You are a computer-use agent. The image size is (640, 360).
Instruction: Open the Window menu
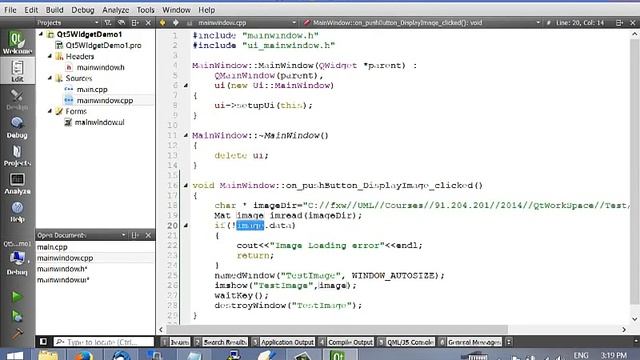point(176,10)
